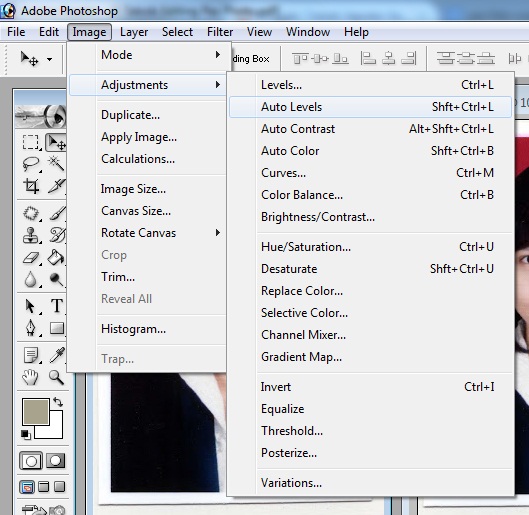Select the Move tool in toolbox

(x=56, y=142)
